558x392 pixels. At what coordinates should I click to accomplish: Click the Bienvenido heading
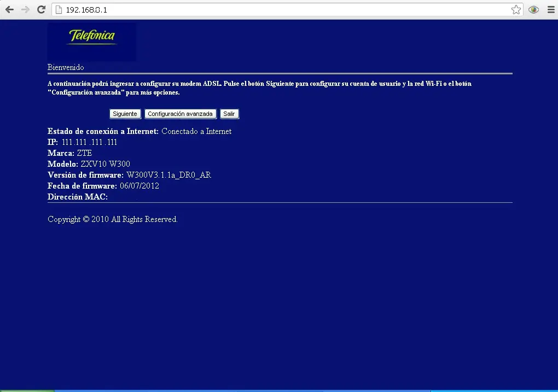pos(66,67)
